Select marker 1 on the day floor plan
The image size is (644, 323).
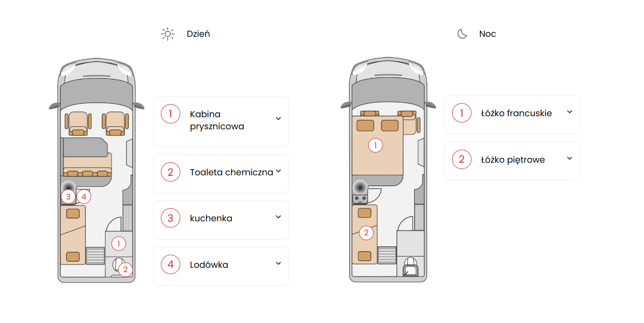click(119, 244)
